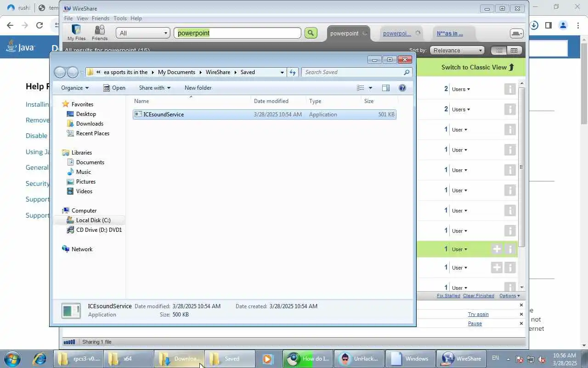
Task: Select the ICEsoundService file row
Action: 264,115
